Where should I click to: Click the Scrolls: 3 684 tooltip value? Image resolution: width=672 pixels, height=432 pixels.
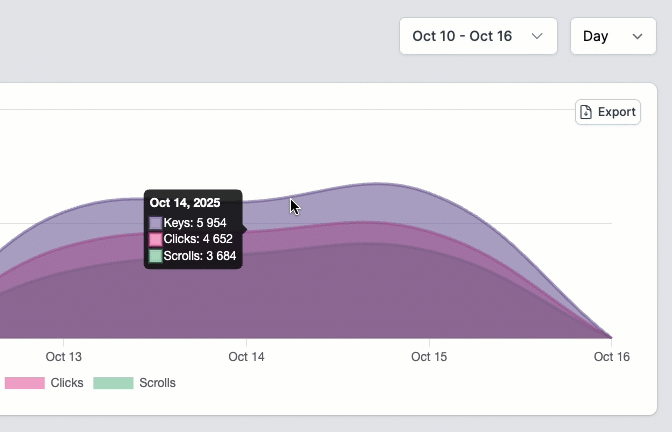coord(200,256)
